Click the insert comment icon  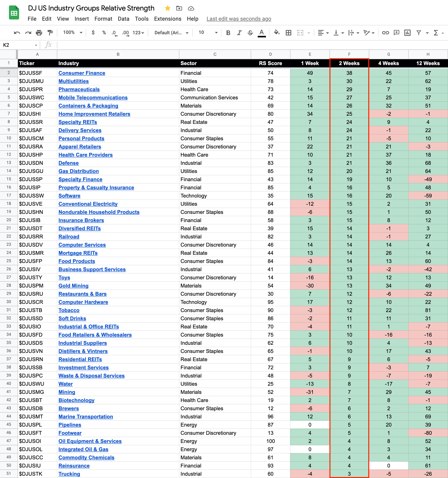(x=396, y=33)
